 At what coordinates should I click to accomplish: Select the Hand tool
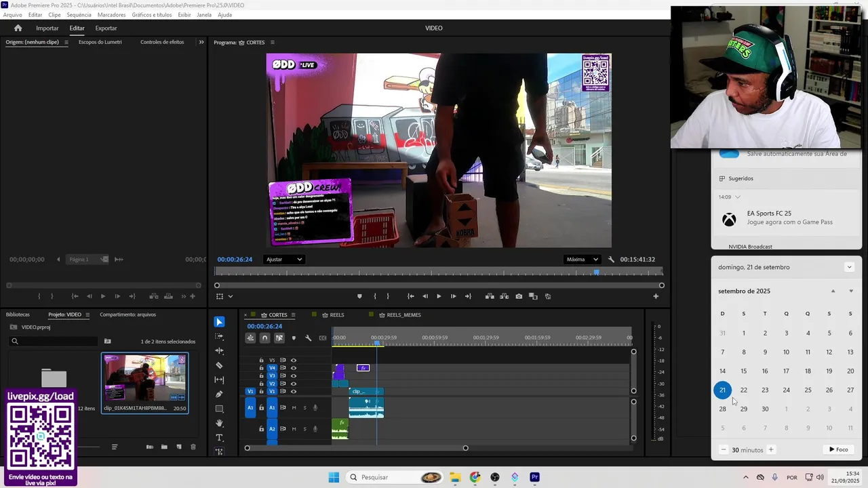coord(219,423)
